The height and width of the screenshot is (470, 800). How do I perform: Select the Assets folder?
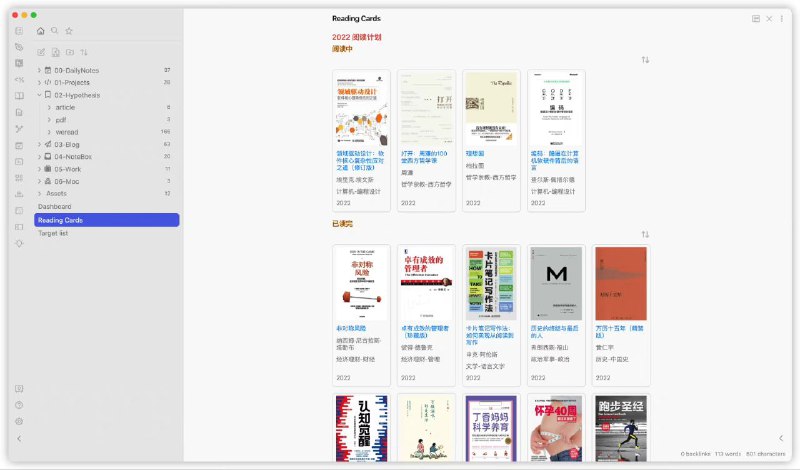[x=106, y=193]
